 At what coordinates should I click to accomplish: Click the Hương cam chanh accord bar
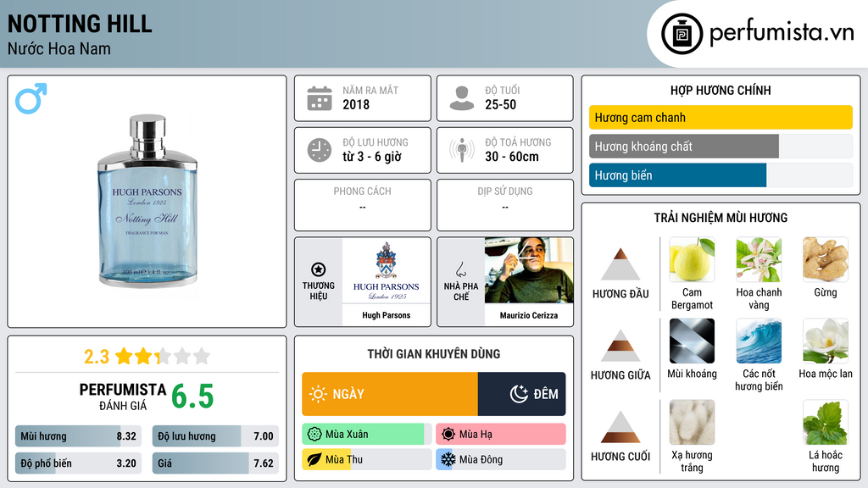(x=721, y=117)
